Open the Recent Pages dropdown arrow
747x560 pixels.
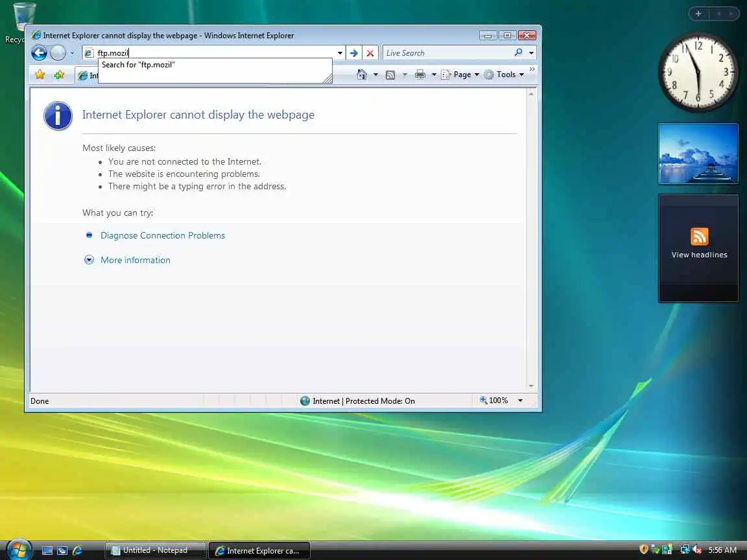pyautogui.click(x=72, y=53)
